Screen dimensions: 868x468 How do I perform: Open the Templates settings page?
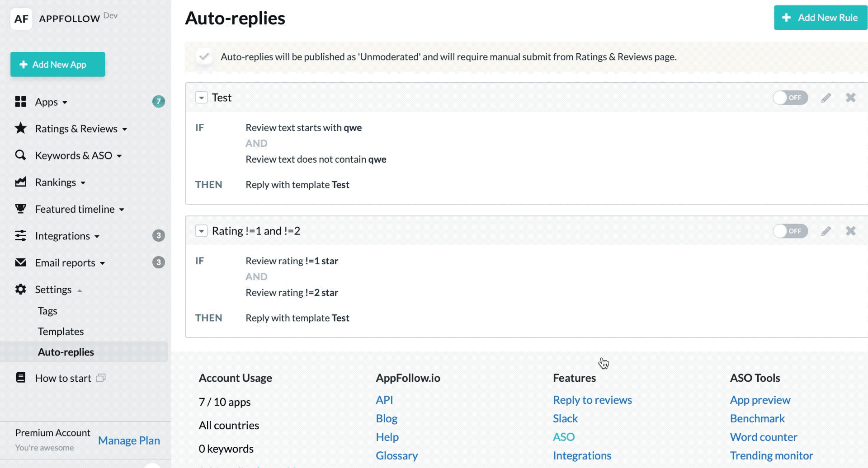tap(61, 331)
